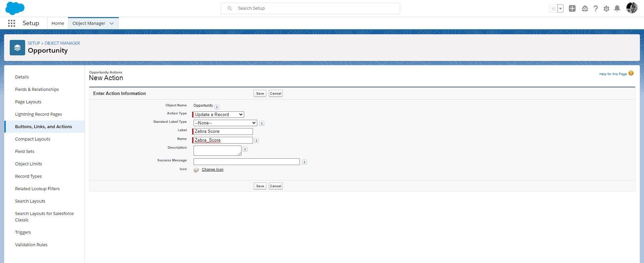The image size is (644, 263).
Task: Expand the Object Manager tab chevron
Action: [112, 23]
